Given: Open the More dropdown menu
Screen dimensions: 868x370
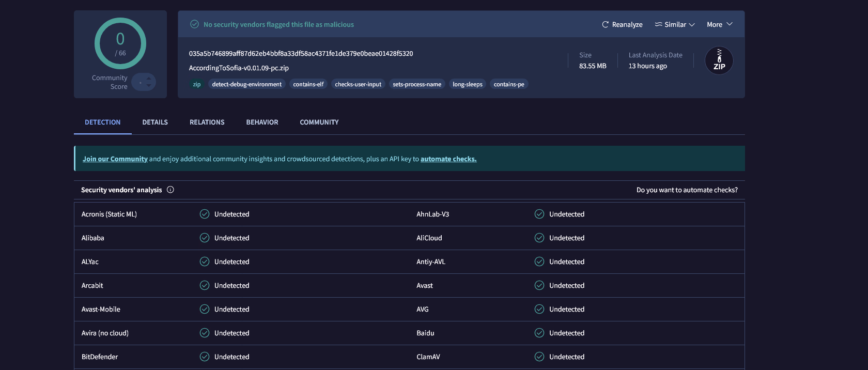Looking at the screenshot, I should click(719, 24).
